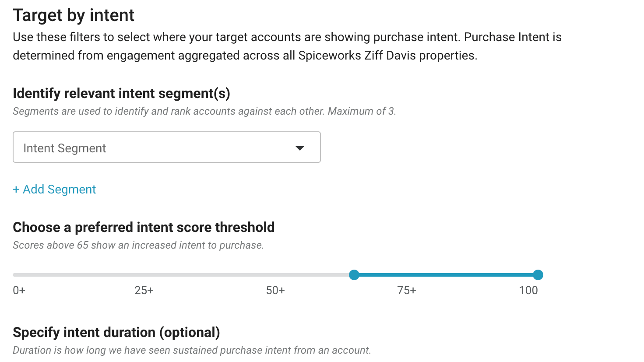Viewport: 644px width, 362px height.
Task: Click the lower intent score slider handle
Action: click(x=354, y=275)
